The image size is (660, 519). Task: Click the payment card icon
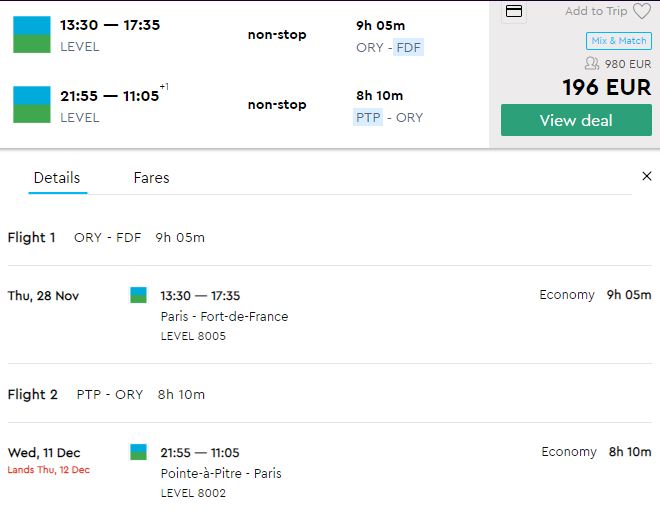(x=514, y=11)
